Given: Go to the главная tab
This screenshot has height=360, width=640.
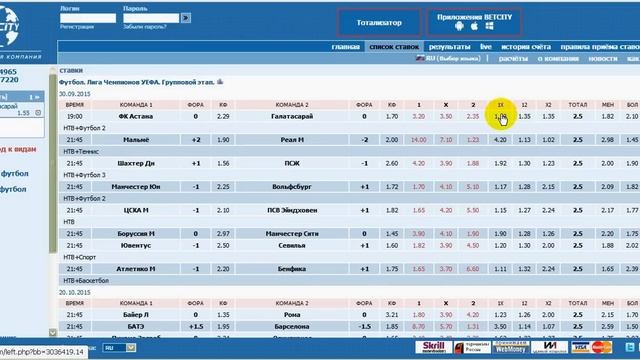Looking at the screenshot, I should coord(346,47).
